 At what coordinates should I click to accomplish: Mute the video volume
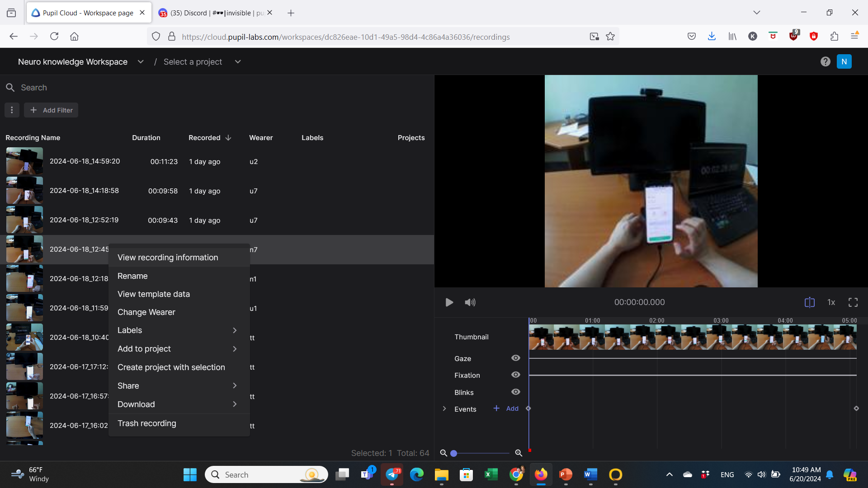[470, 302]
